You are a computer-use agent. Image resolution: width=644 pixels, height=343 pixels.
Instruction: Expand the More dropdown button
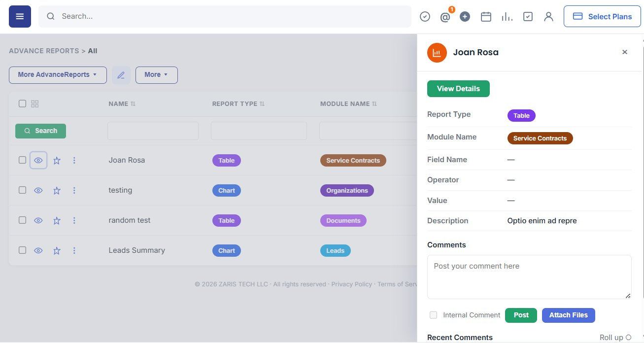pyautogui.click(x=156, y=75)
